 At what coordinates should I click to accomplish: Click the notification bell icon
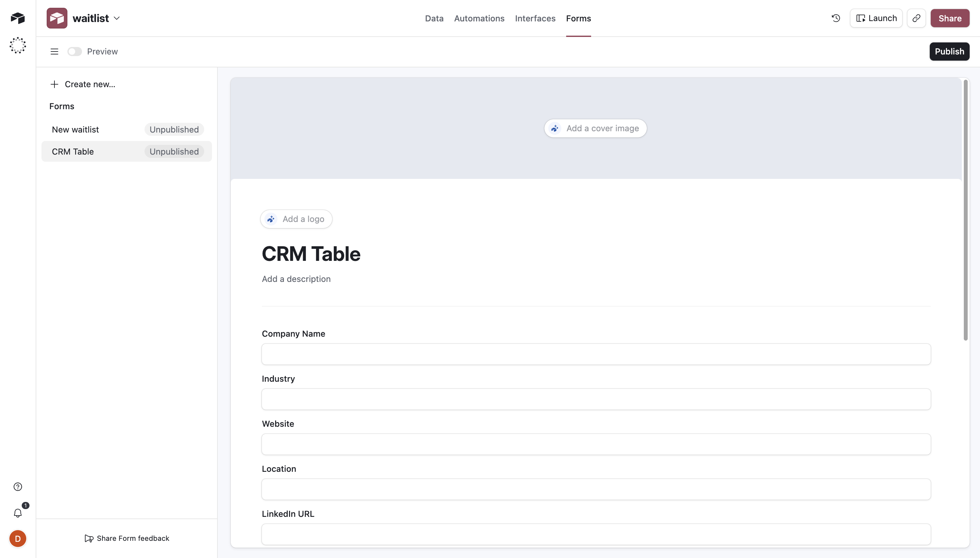(17, 513)
